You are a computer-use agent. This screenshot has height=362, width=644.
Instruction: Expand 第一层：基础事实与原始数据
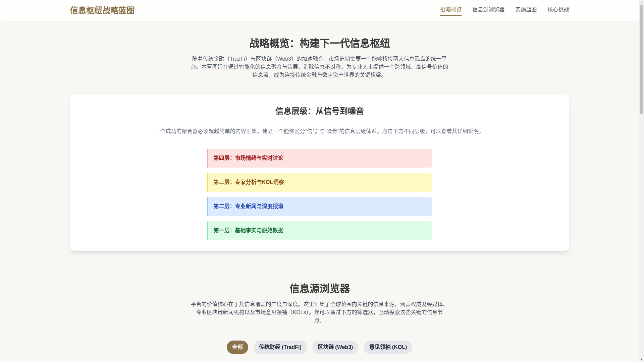319,231
